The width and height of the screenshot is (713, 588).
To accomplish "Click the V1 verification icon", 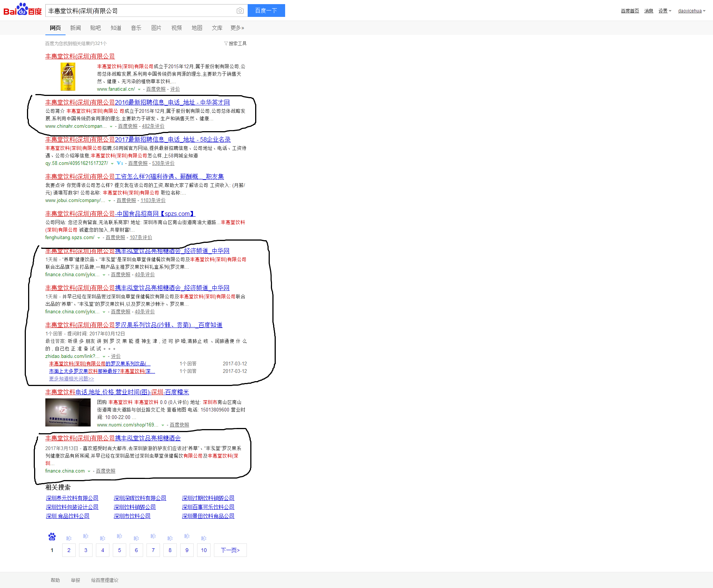I will [120, 163].
